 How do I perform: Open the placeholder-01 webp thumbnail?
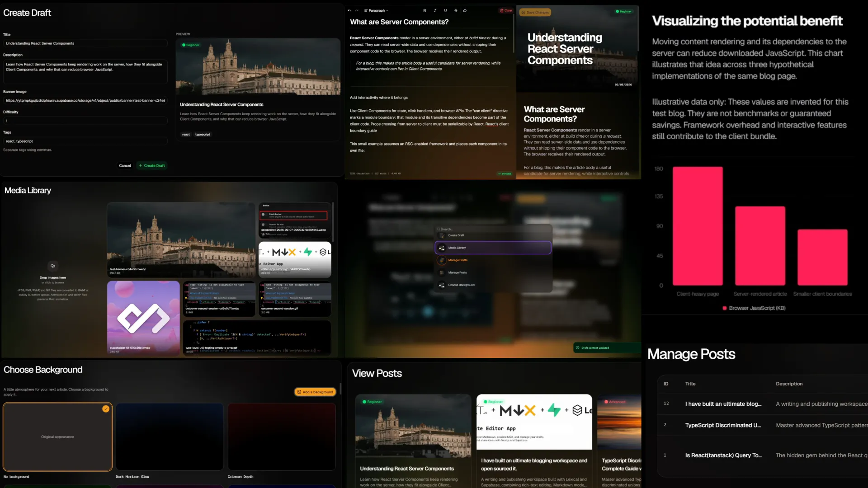click(x=143, y=318)
